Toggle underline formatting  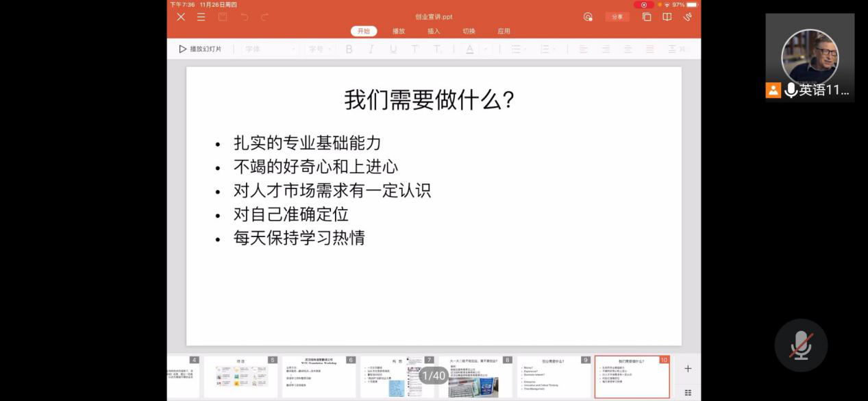point(393,49)
